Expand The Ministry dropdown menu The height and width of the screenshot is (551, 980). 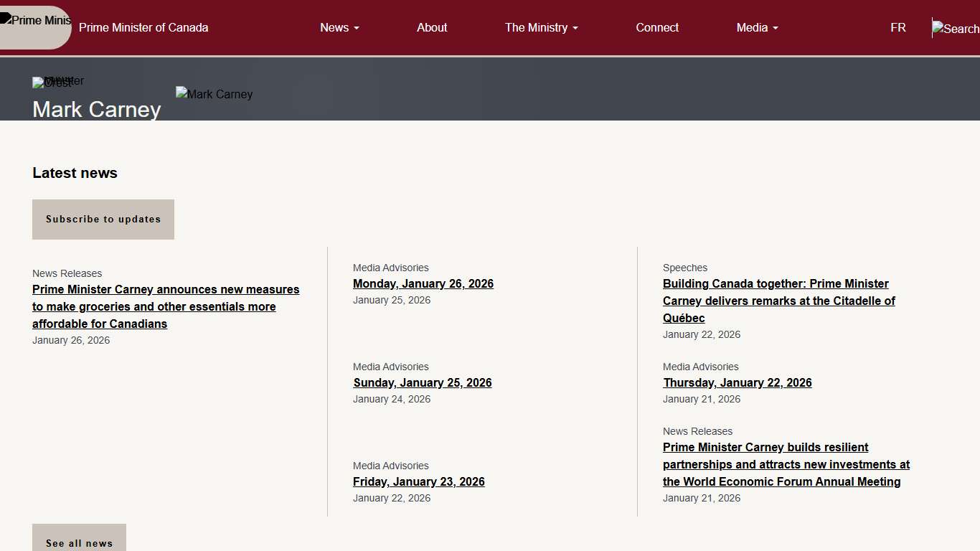pyautogui.click(x=541, y=27)
